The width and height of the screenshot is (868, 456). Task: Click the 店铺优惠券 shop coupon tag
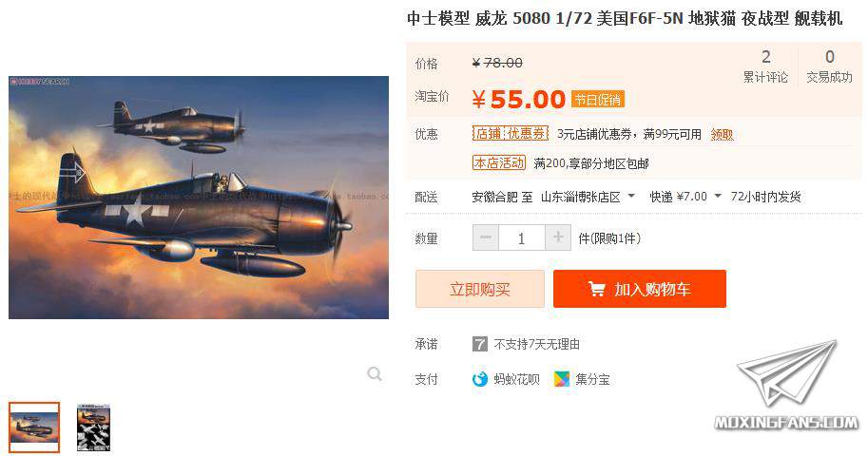click(510, 133)
